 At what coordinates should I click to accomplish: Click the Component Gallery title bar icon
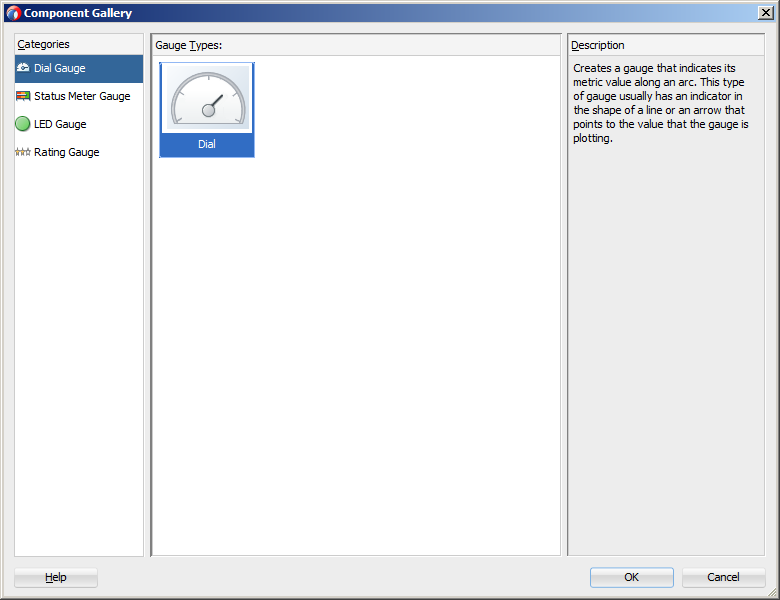(x=13, y=13)
